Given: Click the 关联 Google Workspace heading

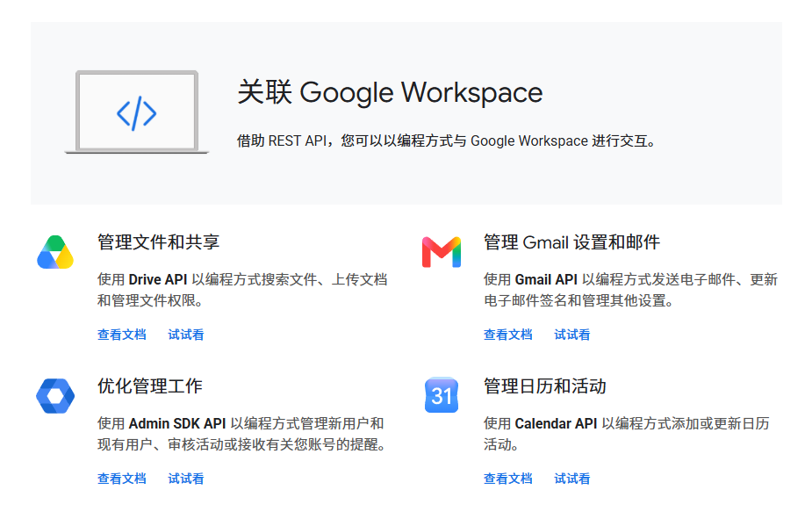Looking at the screenshot, I should click(x=390, y=93).
